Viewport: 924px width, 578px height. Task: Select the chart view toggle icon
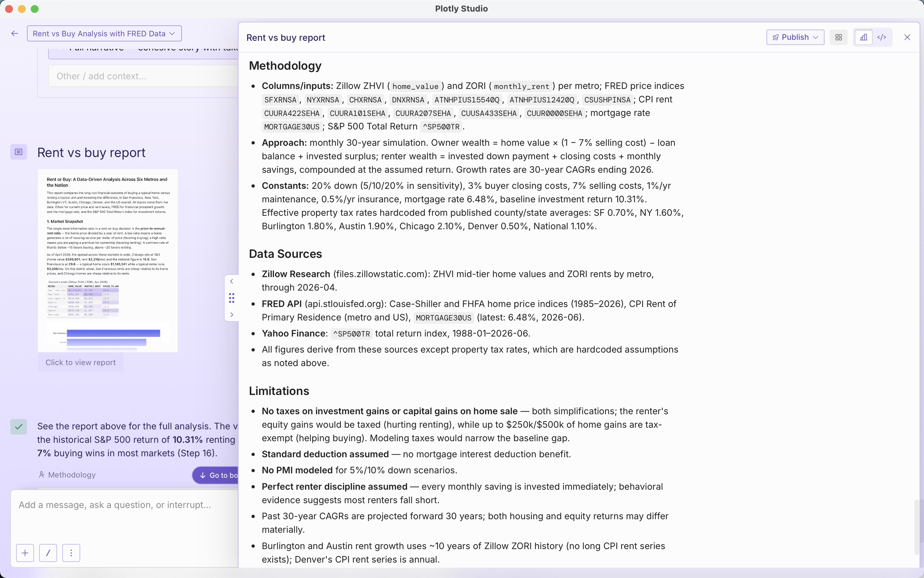863,37
